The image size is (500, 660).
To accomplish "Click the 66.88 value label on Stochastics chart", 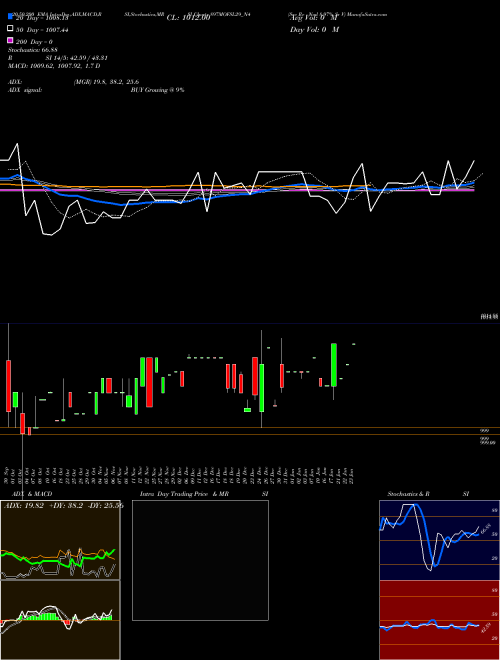I will coord(488,528).
